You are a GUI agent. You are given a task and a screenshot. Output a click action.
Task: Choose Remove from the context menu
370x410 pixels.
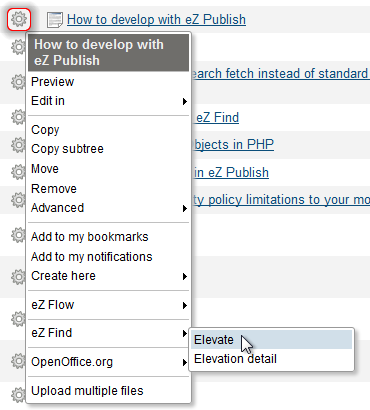click(108, 189)
